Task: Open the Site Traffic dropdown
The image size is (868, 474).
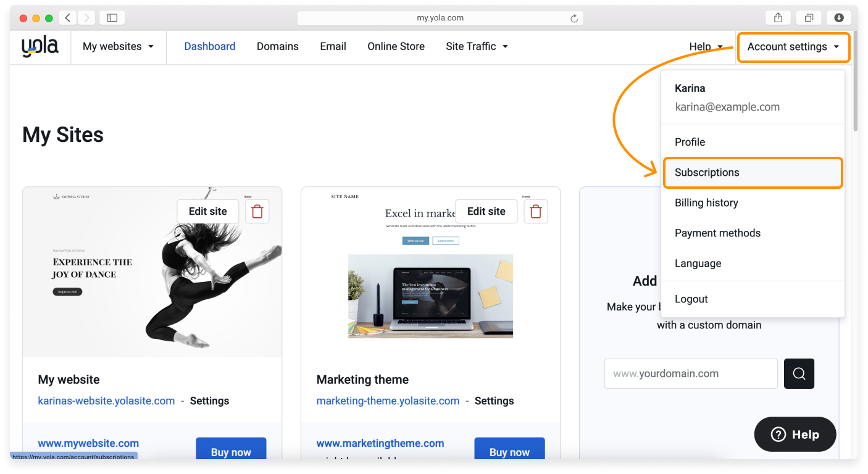Action: [476, 46]
